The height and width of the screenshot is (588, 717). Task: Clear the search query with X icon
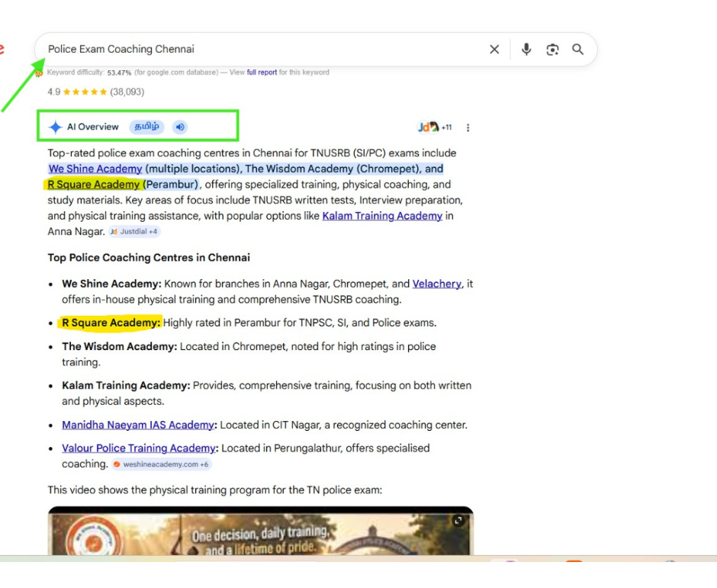click(494, 50)
